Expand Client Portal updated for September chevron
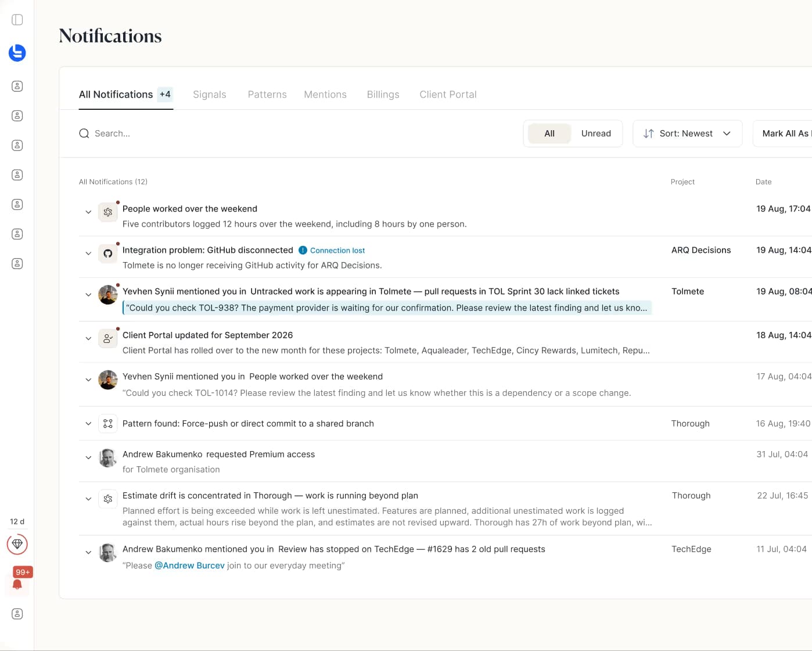812x651 pixels. coord(88,338)
